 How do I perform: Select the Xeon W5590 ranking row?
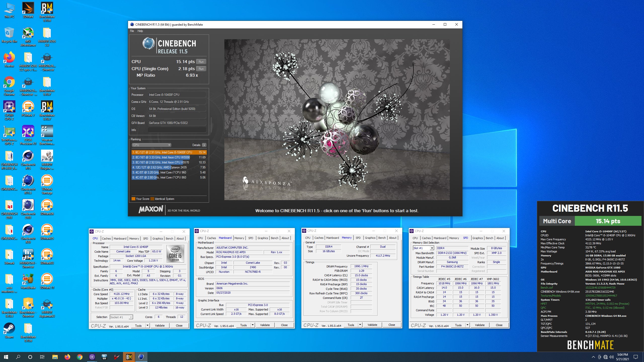click(169, 157)
